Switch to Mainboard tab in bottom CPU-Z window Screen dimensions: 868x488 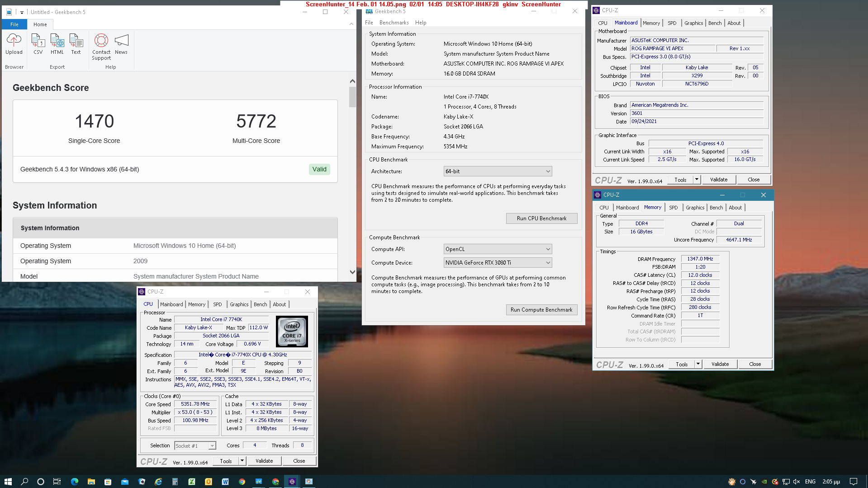tap(171, 304)
